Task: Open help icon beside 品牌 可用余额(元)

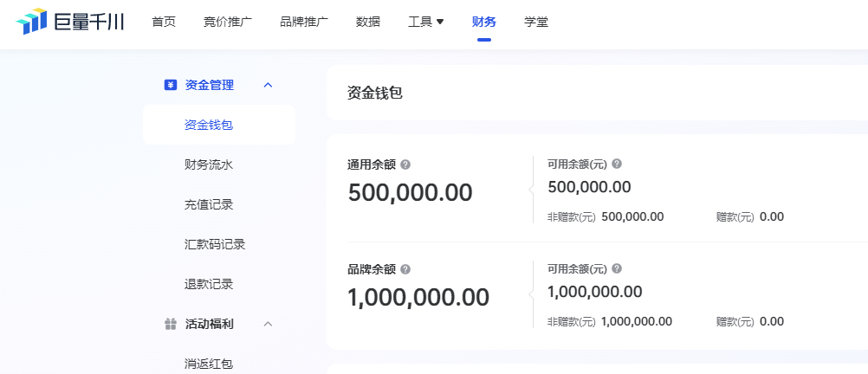Action: [x=617, y=268]
